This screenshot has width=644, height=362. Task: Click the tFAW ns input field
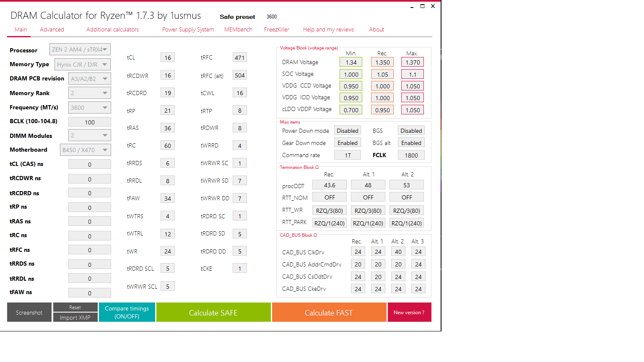90,293
